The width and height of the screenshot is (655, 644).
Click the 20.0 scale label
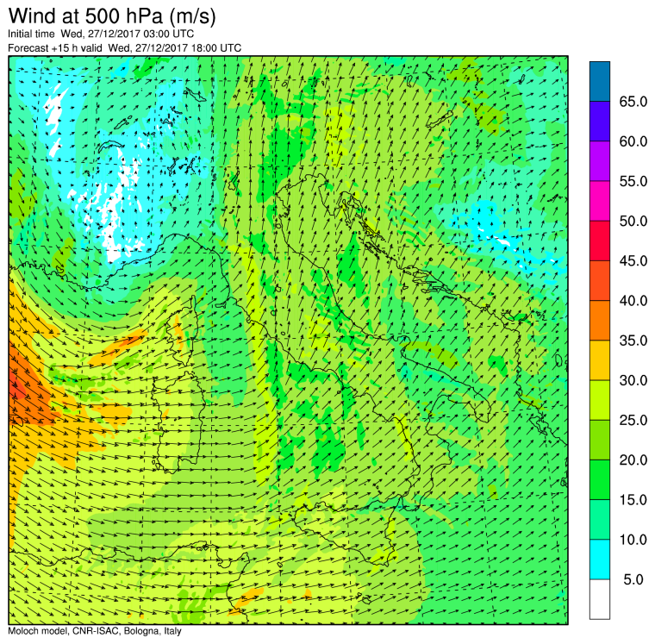(633, 460)
